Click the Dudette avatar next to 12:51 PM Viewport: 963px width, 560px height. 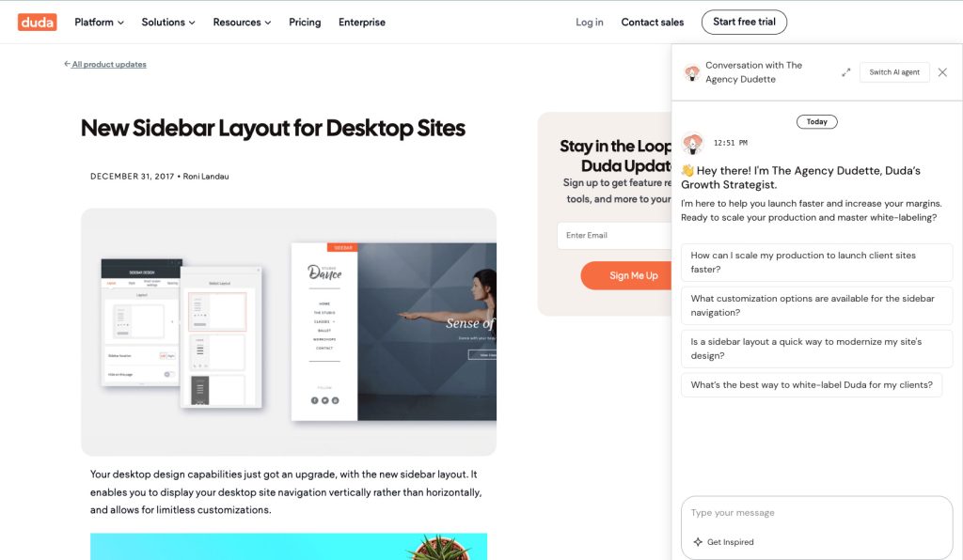(x=693, y=144)
